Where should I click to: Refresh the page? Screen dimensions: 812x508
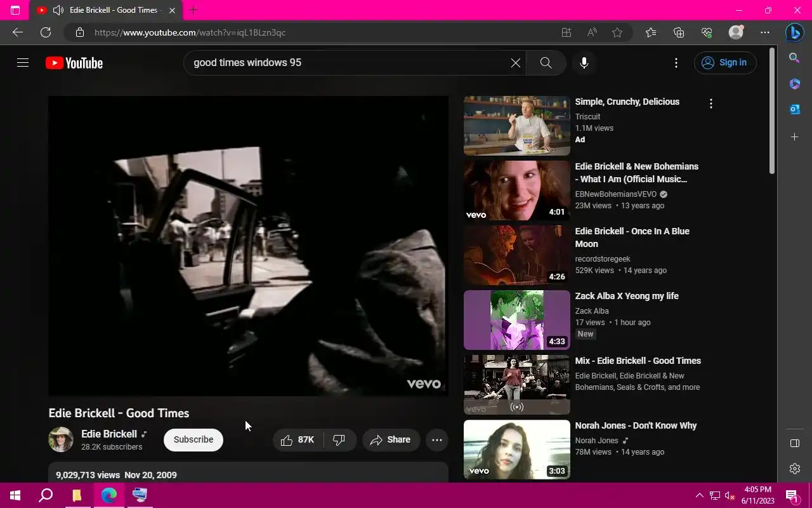tap(46, 32)
